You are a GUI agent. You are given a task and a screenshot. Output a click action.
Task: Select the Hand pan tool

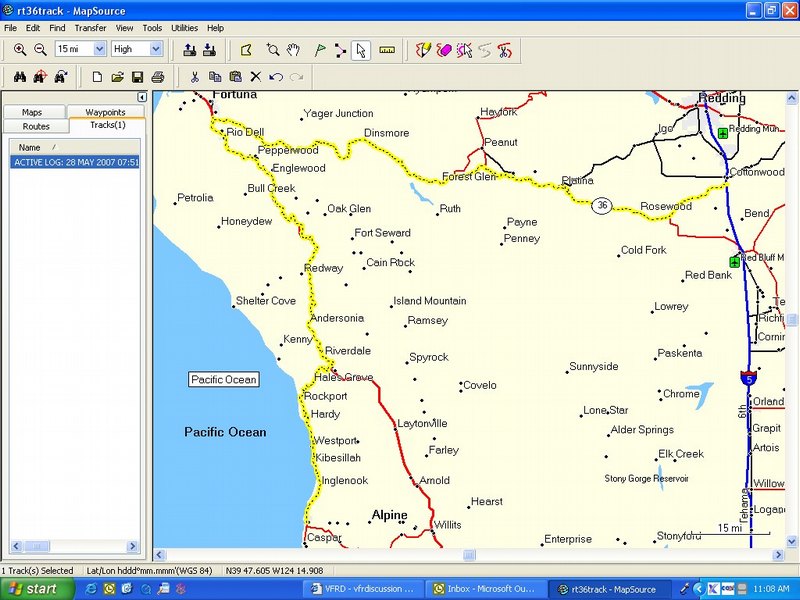[x=293, y=49]
